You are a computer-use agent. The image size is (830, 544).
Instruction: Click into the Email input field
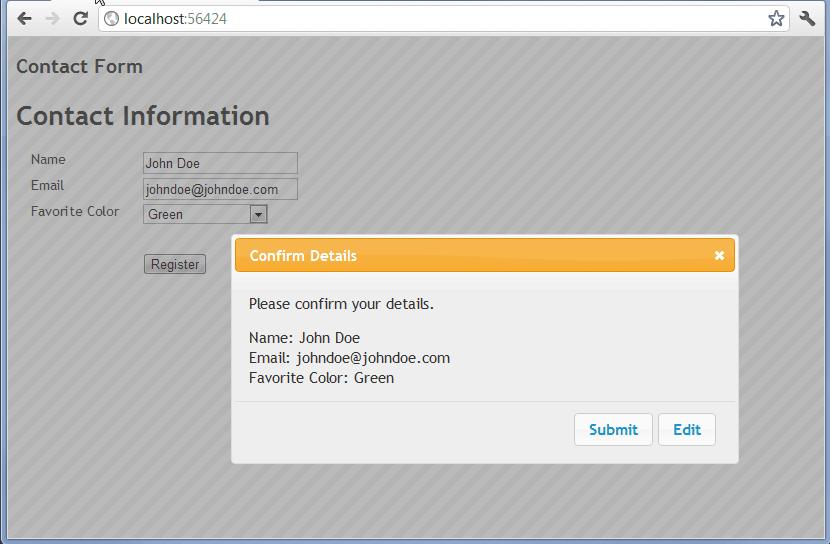(220, 189)
